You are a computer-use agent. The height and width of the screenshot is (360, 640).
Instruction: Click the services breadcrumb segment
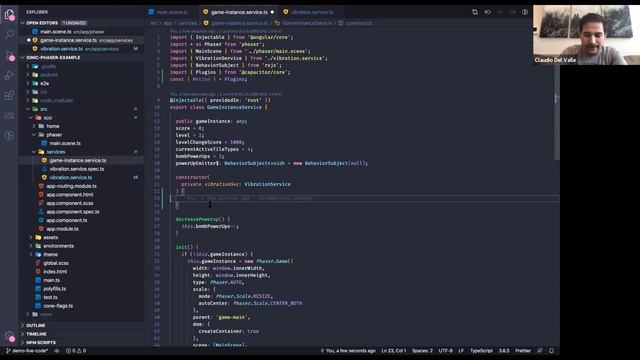point(187,23)
